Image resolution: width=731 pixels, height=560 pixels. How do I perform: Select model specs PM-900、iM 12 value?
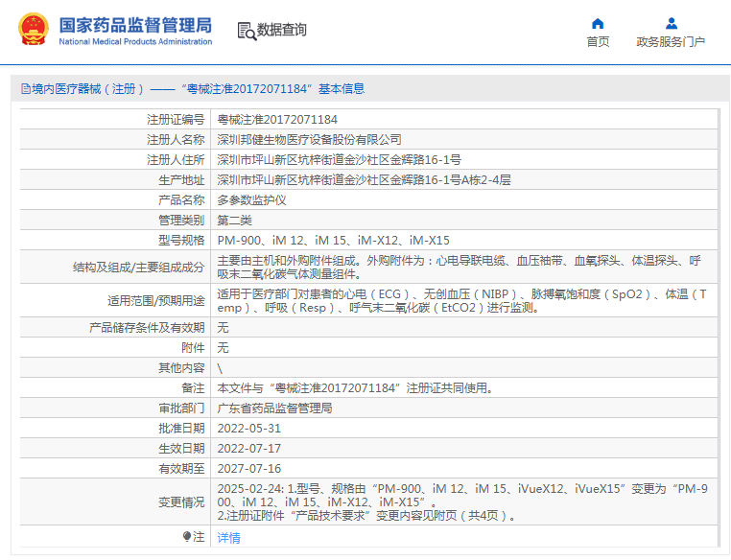point(333,241)
